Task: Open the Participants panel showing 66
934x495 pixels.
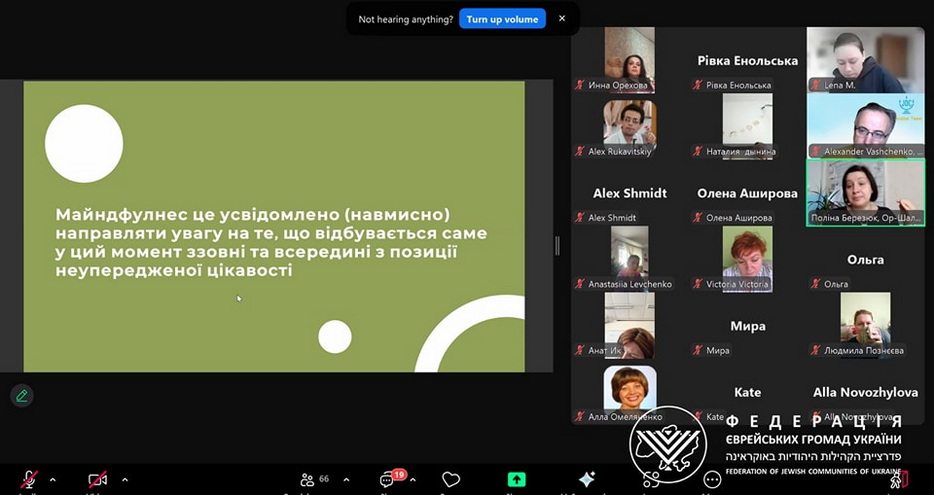Action: pyautogui.click(x=308, y=480)
